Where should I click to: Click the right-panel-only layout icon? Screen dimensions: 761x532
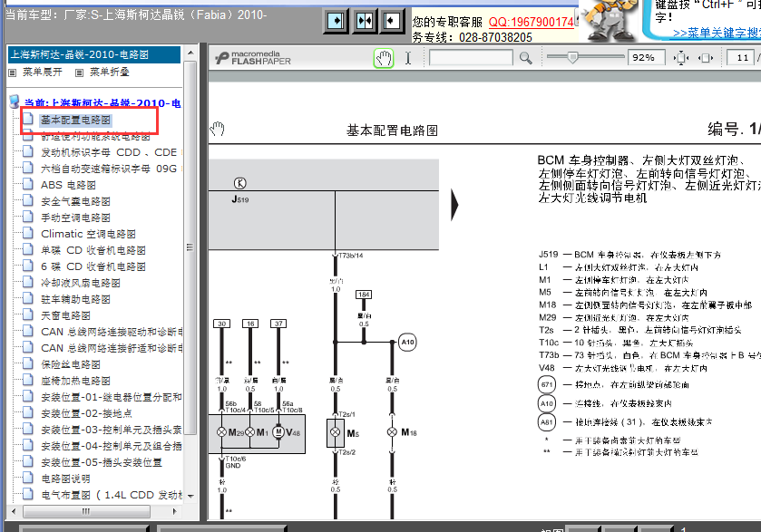392,21
